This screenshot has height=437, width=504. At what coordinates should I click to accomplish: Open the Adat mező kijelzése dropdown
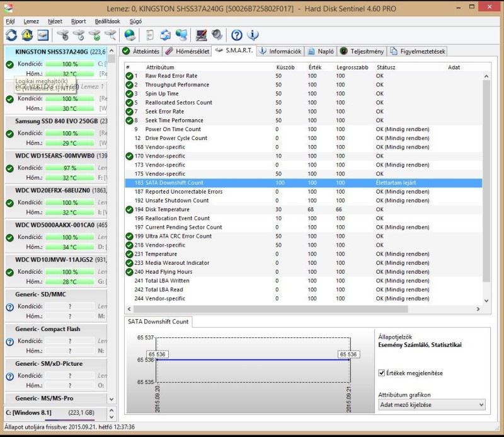432,405
